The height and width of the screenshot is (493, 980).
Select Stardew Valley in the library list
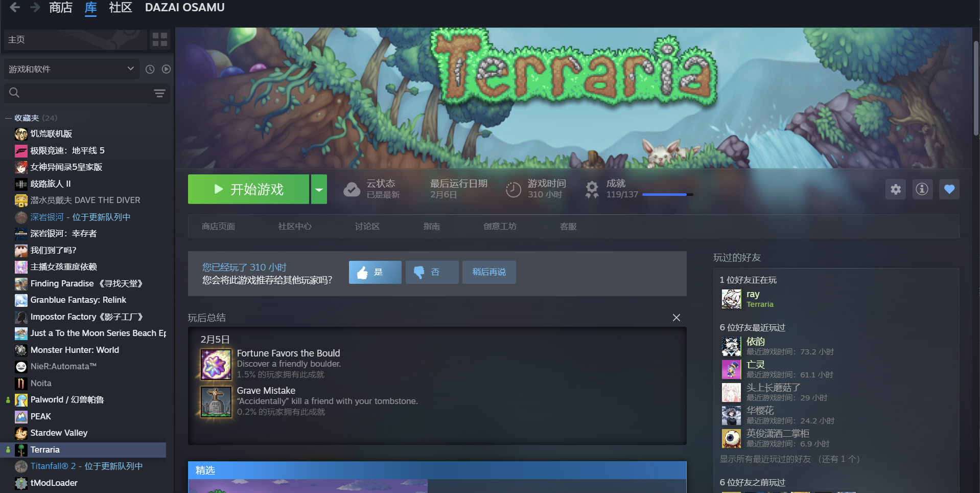coord(59,433)
